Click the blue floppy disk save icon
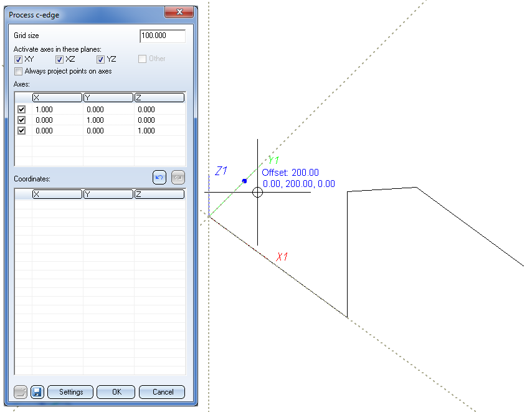Screen dimensions: 532x412 coord(37,392)
